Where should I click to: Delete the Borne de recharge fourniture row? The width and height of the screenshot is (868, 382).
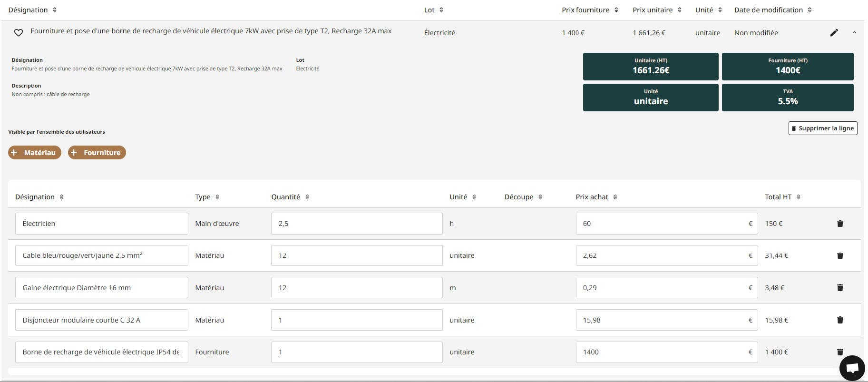[x=839, y=352]
